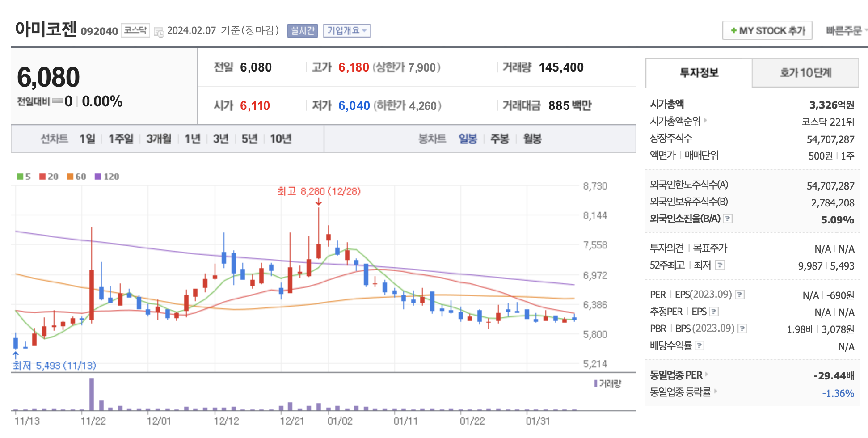
Task: Click the red 20-day moving average legend
Action: coord(49,177)
